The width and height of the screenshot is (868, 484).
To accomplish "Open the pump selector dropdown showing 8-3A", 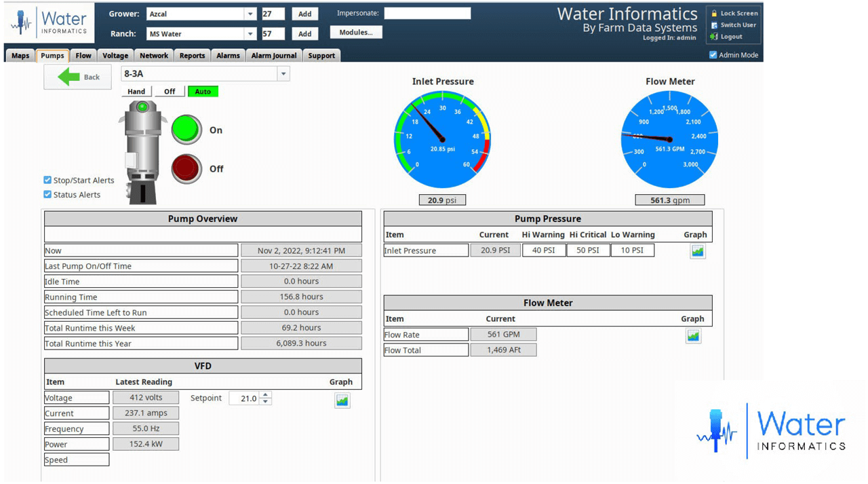I will click(284, 73).
